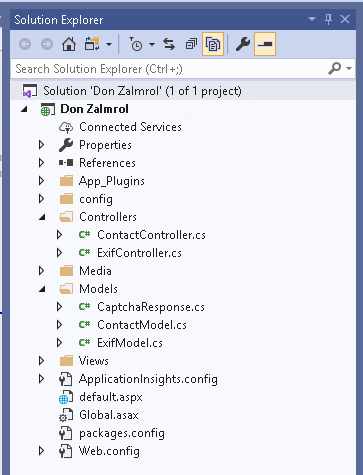Viewport: 363px width, 475px height.
Task: Collapse the Models folder
Action: (x=42, y=289)
